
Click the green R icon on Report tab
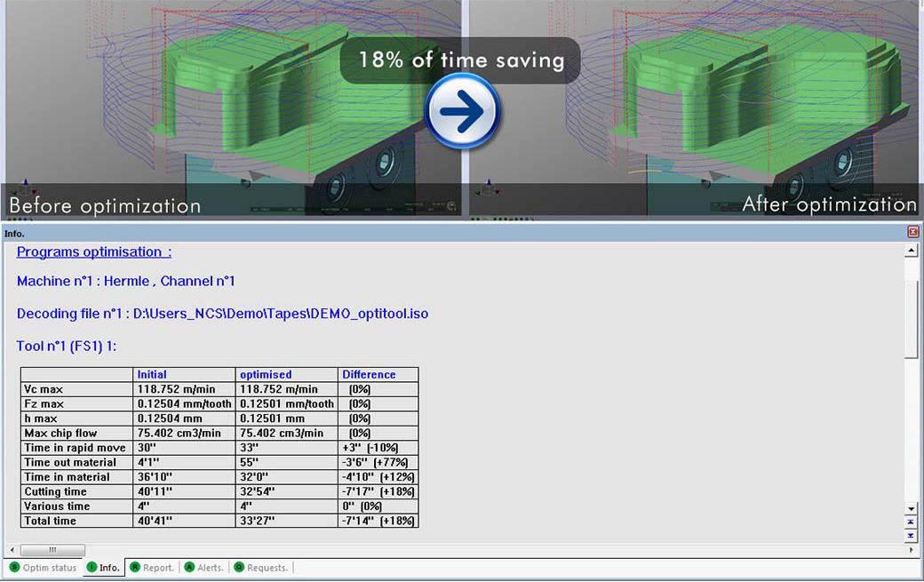135,567
